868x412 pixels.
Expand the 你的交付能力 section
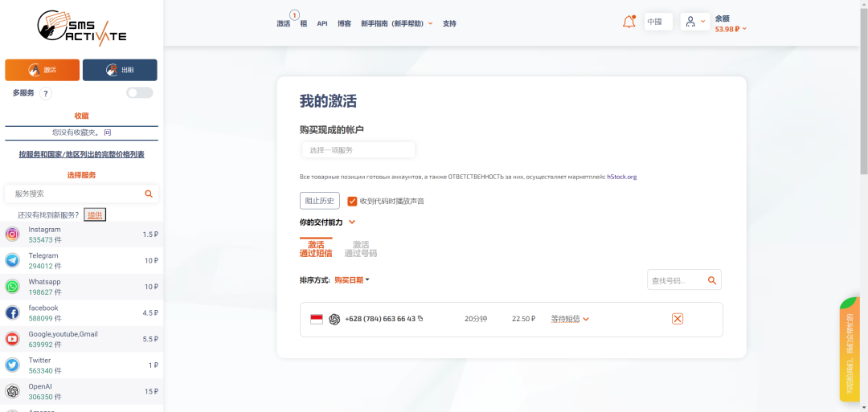[x=351, y=222]
